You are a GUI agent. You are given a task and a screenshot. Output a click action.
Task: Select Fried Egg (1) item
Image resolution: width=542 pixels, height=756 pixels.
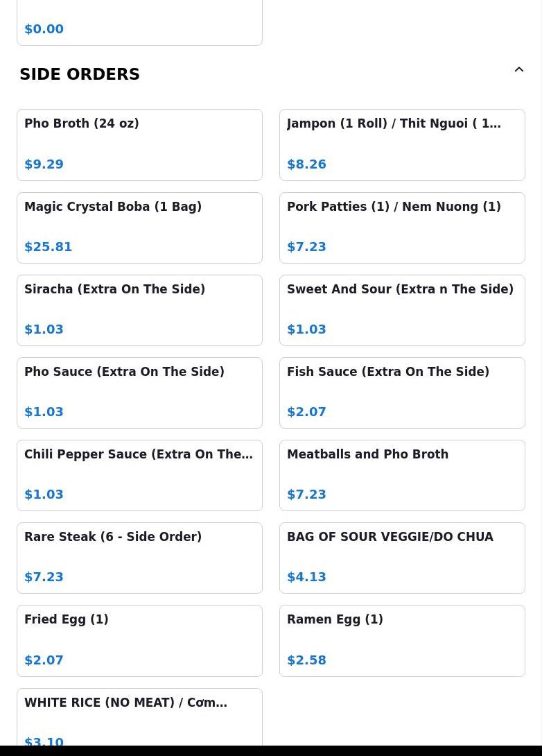tap(139, 640)
